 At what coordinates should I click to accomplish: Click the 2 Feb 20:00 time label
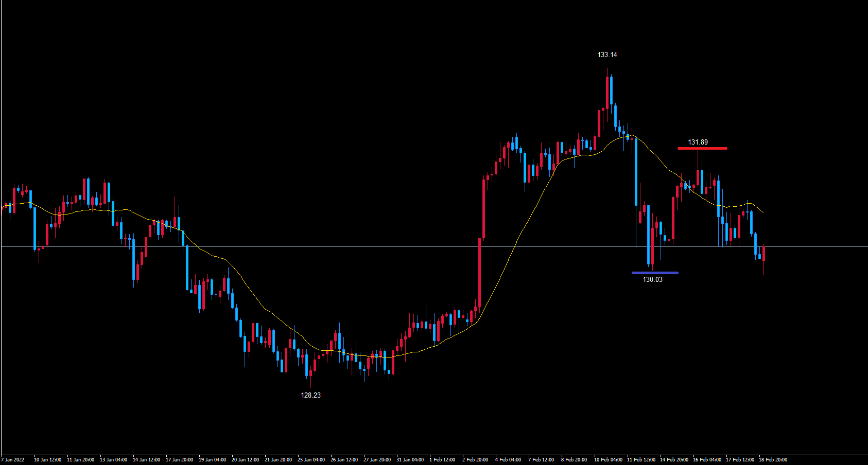(475, 460)
